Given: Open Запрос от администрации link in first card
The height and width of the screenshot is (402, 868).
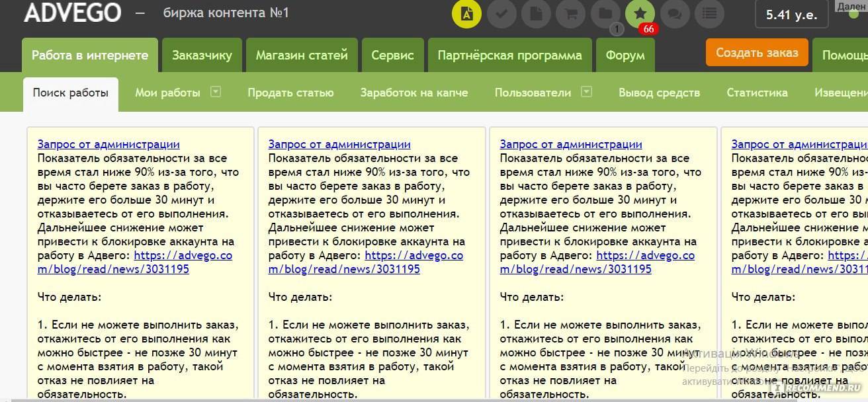Looking at the screenshot, I should [x=108, y=144].
